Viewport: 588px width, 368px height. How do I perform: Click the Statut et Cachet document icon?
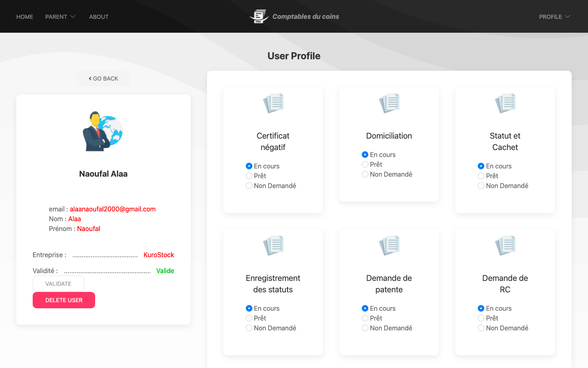click(x=505, y=103)
